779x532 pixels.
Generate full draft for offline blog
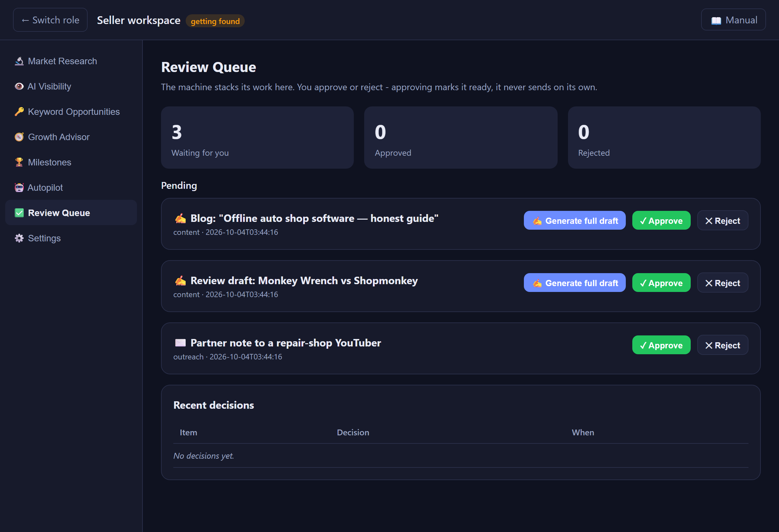575,221
